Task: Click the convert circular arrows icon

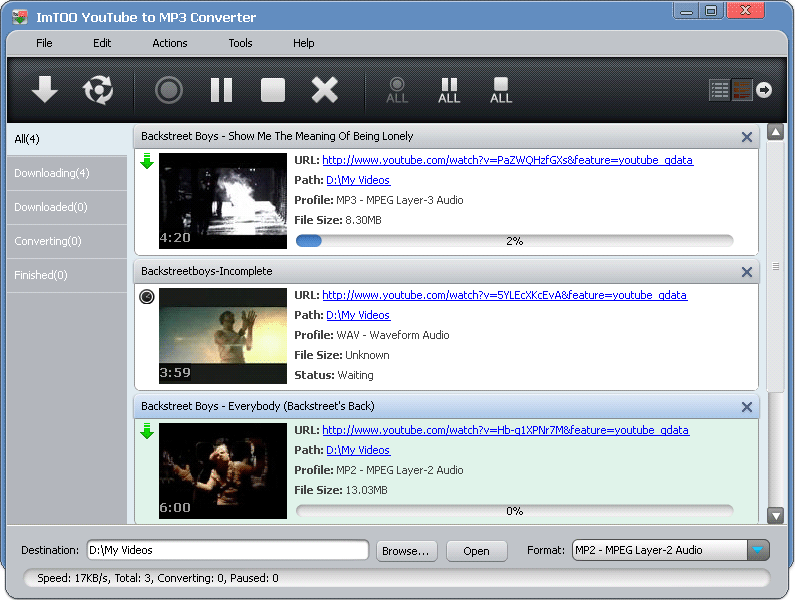Action: pos(98,90)
